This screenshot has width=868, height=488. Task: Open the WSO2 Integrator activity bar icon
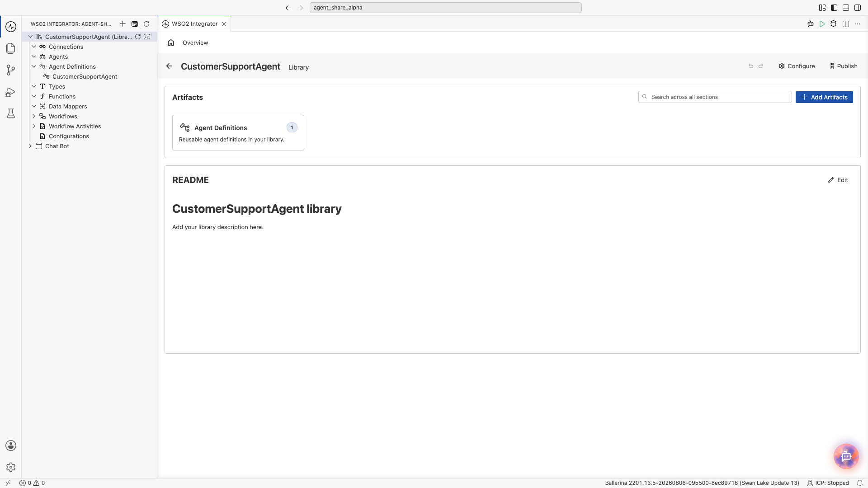pyautogui.click(x=11, y=26)
